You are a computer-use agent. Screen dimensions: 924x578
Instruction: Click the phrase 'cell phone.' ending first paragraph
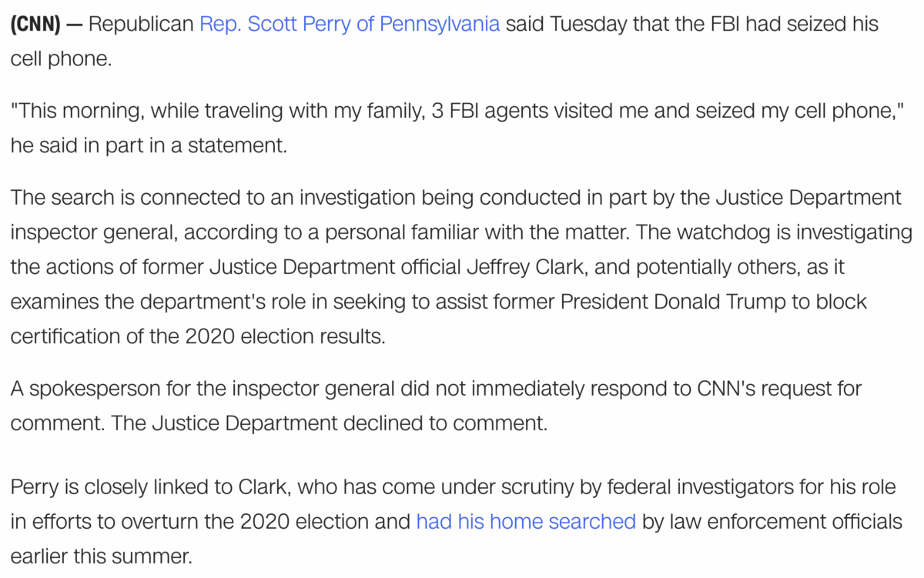click(61, 59)
